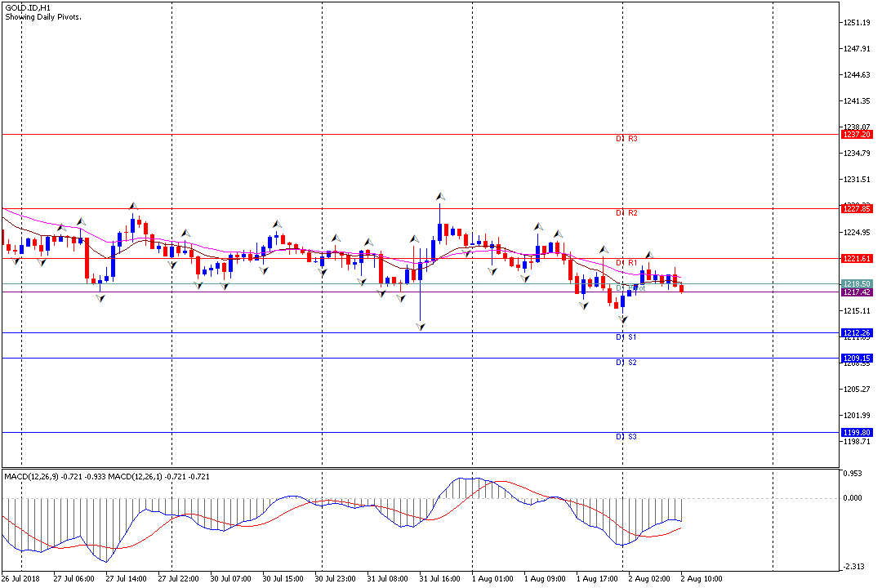Click the -2.313 MACD scale value
This screenshot has width=882, height=588.
pyautogui.click(x=853, y=567)
